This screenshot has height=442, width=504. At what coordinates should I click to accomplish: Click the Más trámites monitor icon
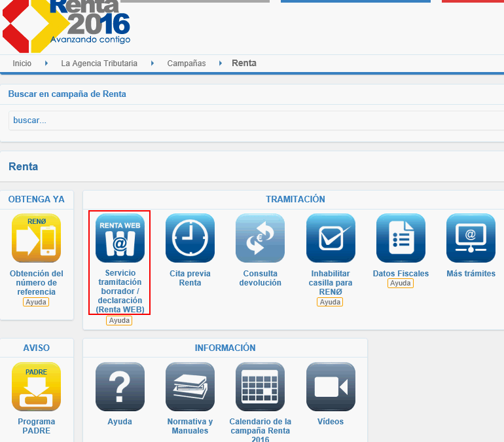[x=471, y=238]
